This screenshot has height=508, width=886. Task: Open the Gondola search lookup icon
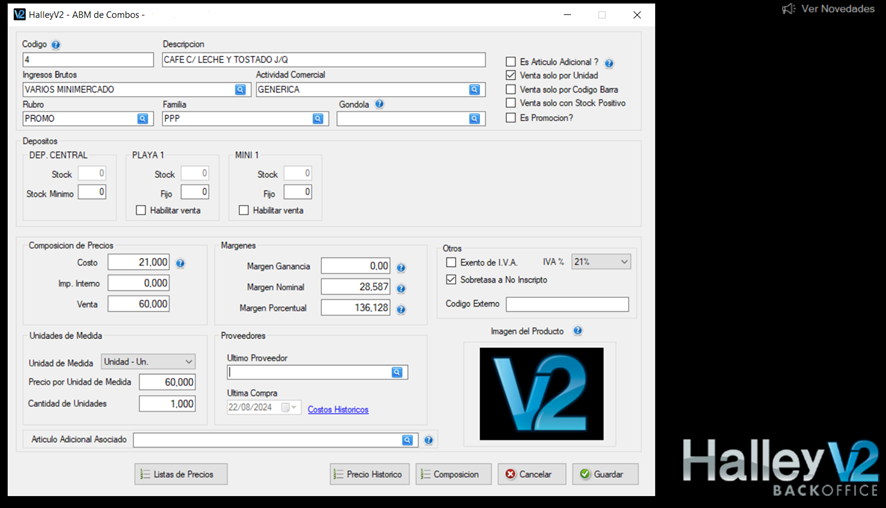click(x=474, y=119)
